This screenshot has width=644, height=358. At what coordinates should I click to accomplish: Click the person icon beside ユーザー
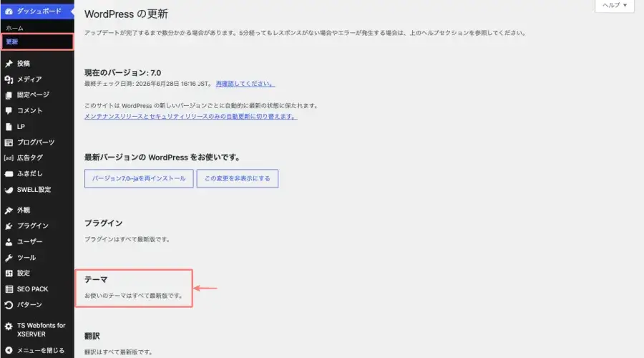click(9, 242)
